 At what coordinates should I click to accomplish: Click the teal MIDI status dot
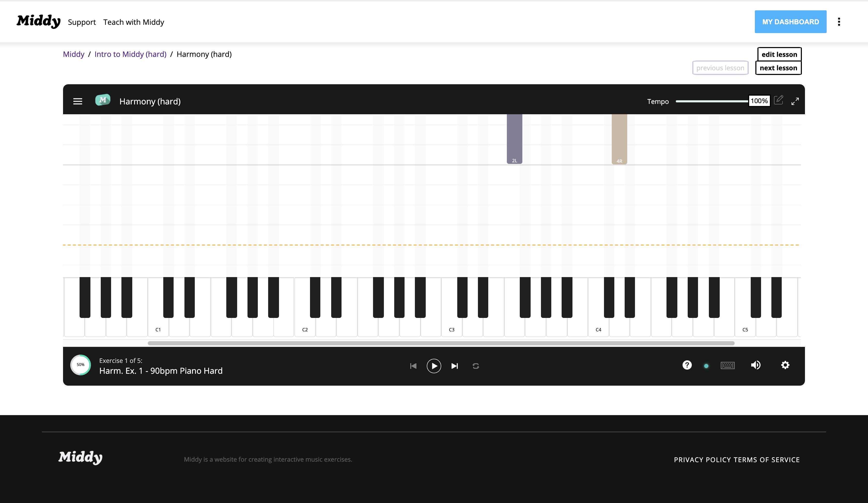(x=706, y=366)
